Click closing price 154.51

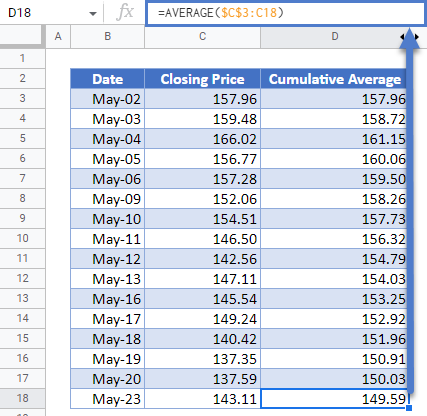pyautogui.click(x=202, y=219)
